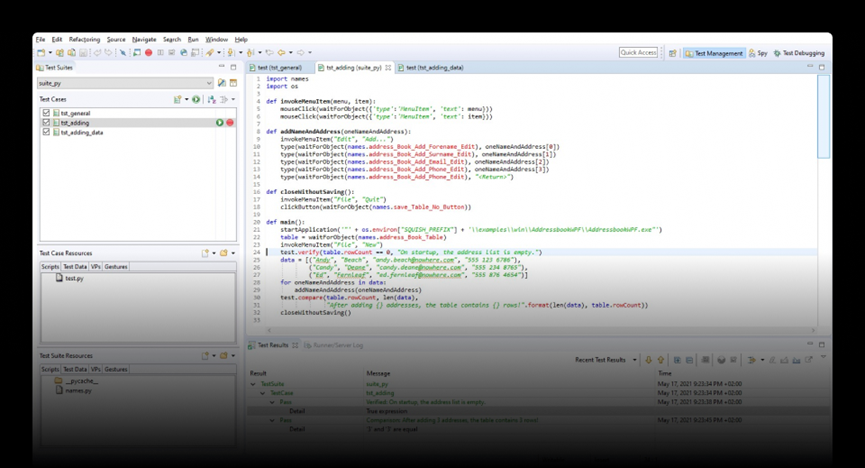Viewport: 865px width, 468px height.
Task: Click the sort A-Z icon in Test Cases header
Action: (211, 99)
